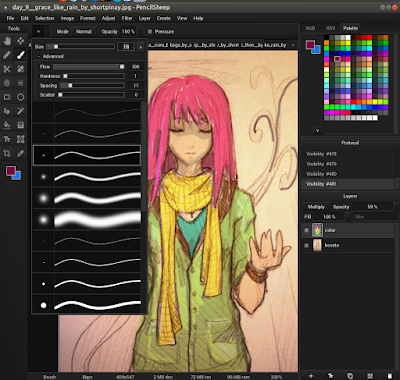This screenshot has height=380, width=400.
Task: Adjust the brush Size slider
Action: point(80,47)
